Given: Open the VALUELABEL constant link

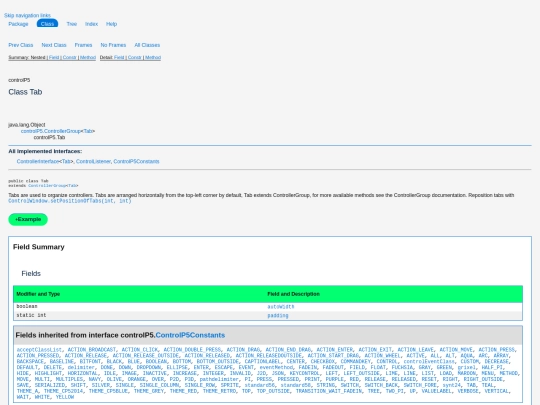Looking at the screenshot, I should [x=436, y=391].
